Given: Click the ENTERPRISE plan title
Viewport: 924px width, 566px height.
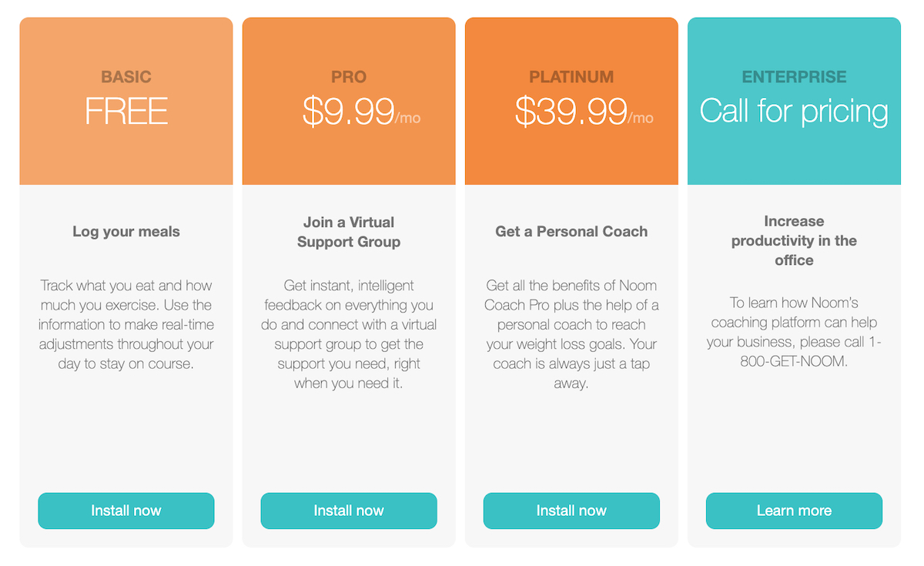Looking at the screenshot, I should 794,77.
